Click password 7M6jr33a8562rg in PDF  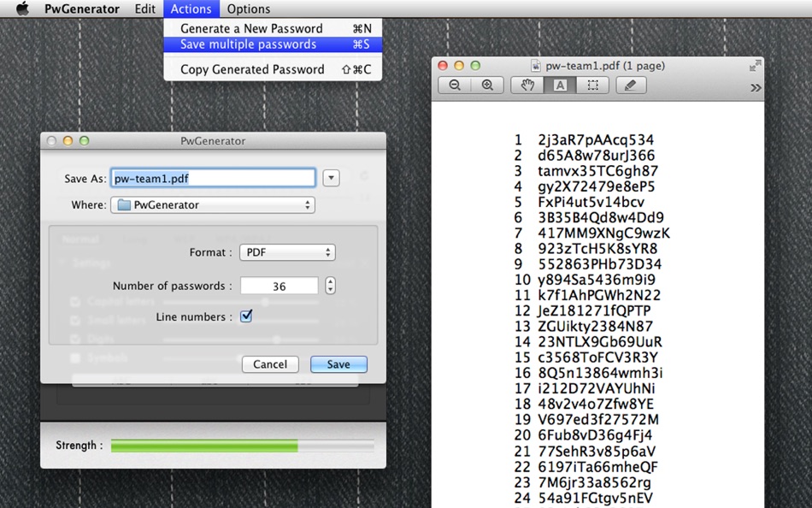[x=594, y=482]
